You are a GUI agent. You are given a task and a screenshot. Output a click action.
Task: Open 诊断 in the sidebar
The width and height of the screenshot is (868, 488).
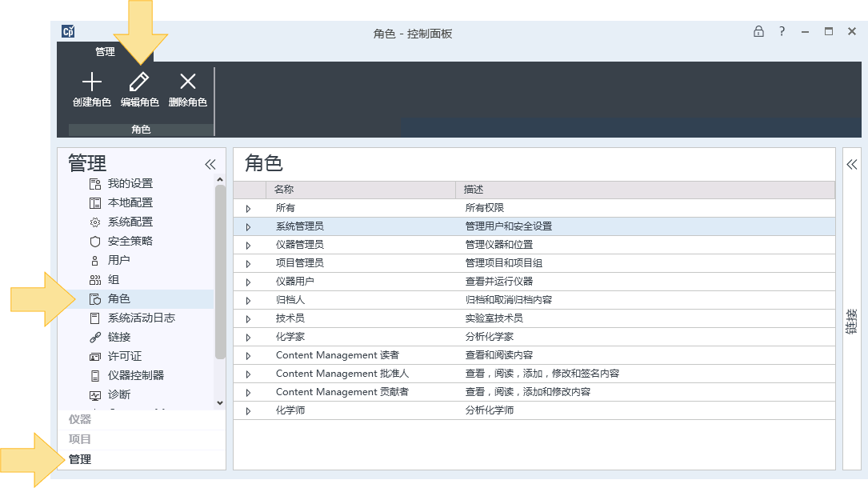tap(118, 394)
